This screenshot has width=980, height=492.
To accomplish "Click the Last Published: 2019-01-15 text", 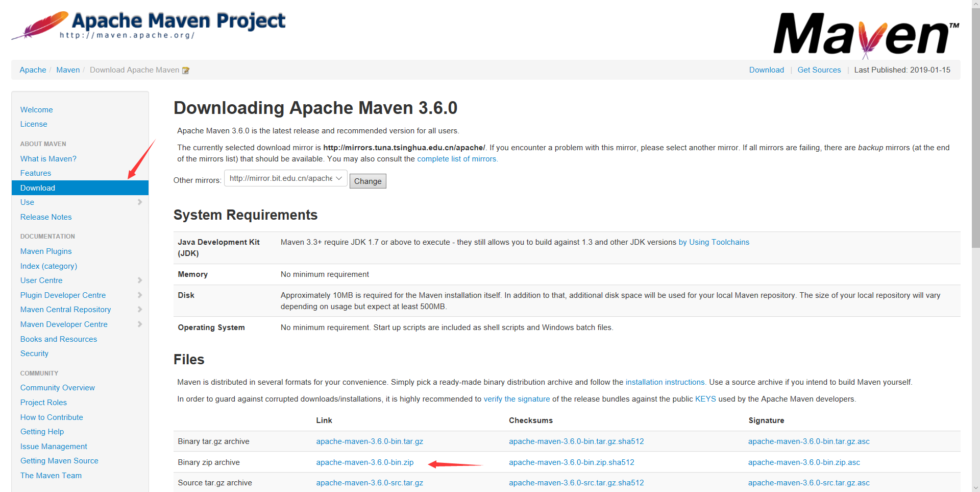I will click(902, 70).
